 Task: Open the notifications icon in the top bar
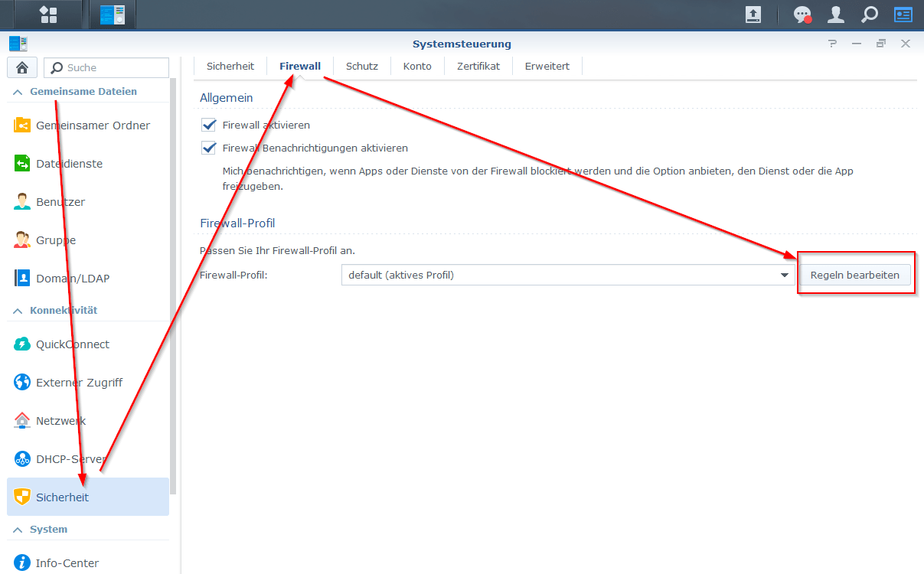coord(802,14)
